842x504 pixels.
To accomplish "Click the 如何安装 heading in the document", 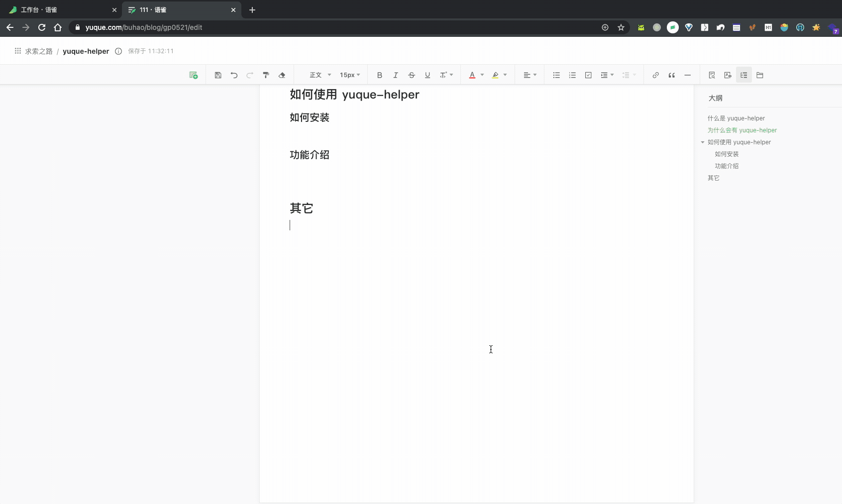I will point(310,117).
